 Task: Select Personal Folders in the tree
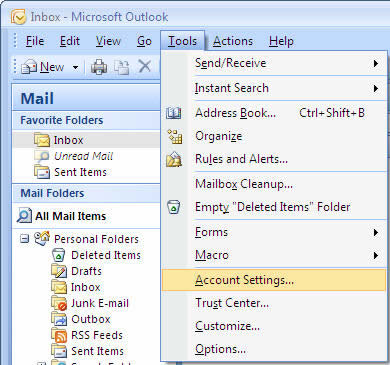pos(96,239)
